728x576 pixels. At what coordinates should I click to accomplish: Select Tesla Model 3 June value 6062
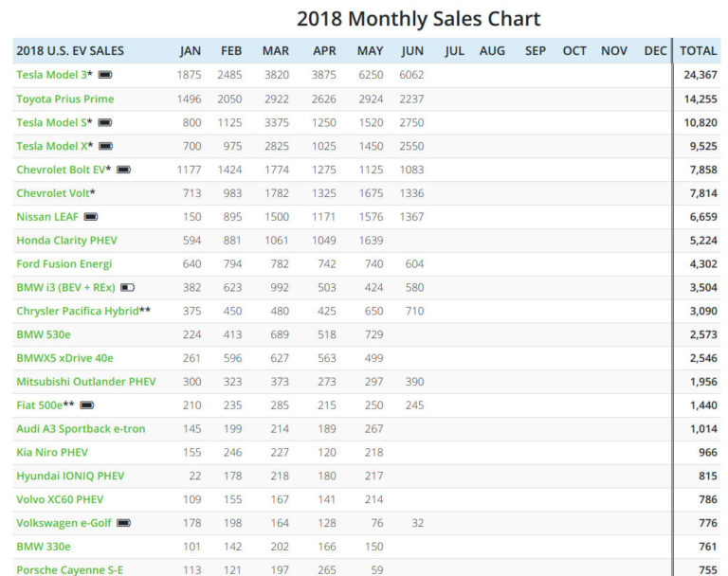click(411, 75)
